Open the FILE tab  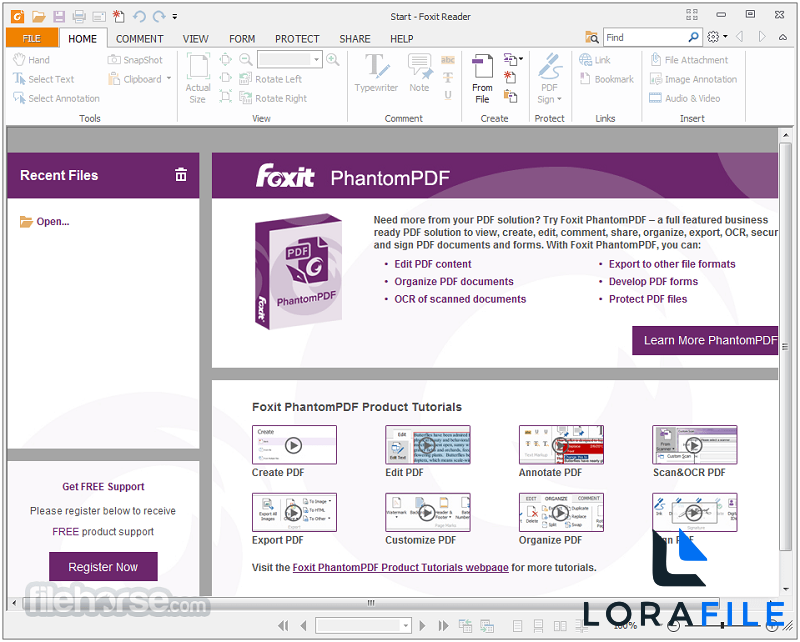pos(32,39)
